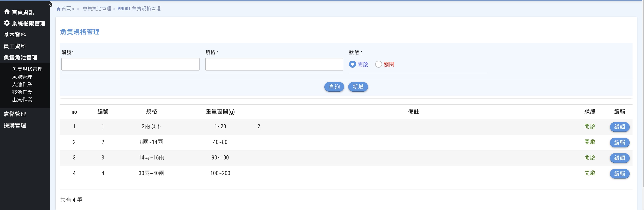Viewport: 644px width, 210px height.
Task: Click the 重量區間(g) column header
Action: click(x=220, y=112)
